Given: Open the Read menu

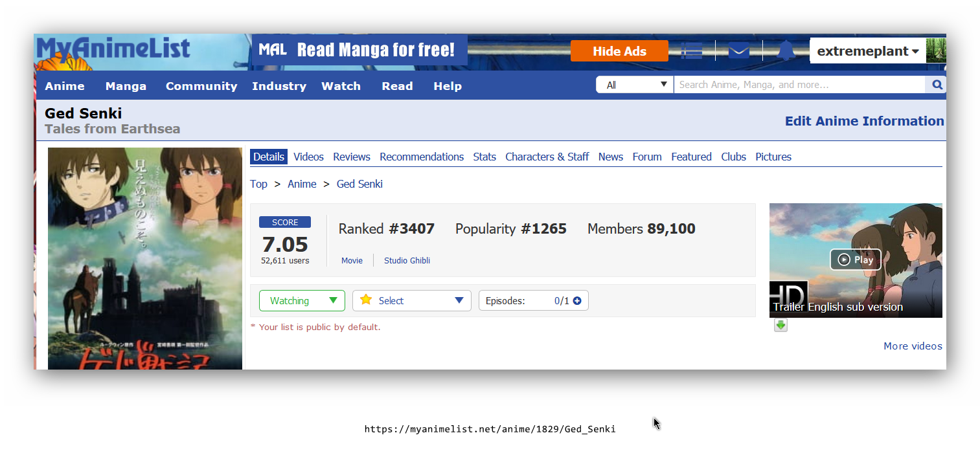Looking at the screenshot, I should pyautogui.click(x=397, y=86).
